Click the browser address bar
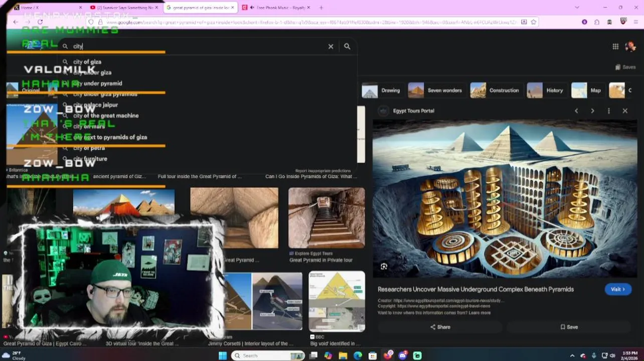The height and width of the screenshot is (361, 644). 311,22
